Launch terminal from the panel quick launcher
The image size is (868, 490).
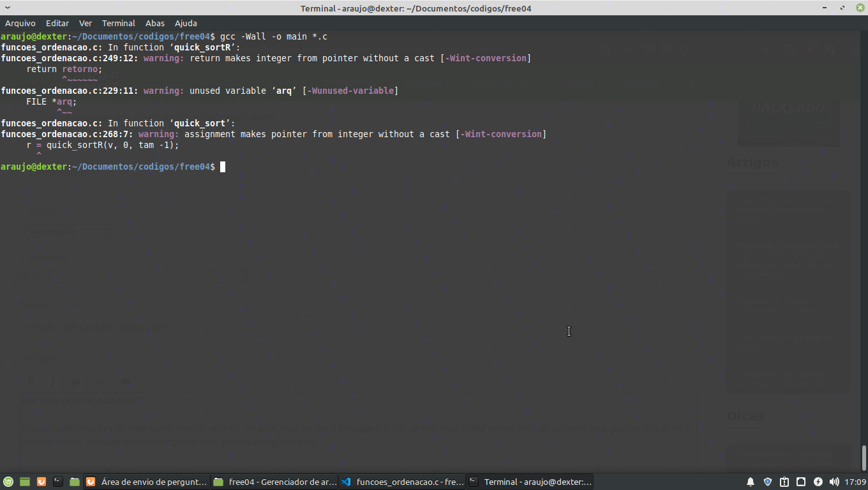point(58,482)
